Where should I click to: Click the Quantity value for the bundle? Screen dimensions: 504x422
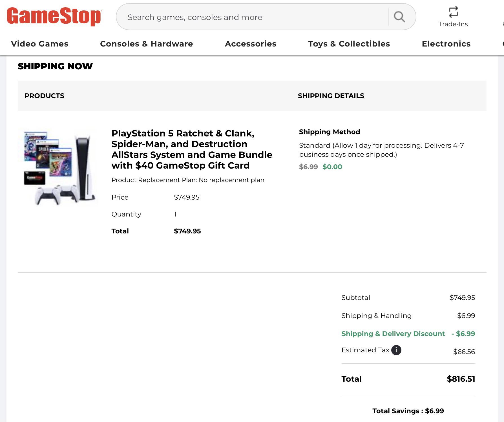tap(175, 214)
